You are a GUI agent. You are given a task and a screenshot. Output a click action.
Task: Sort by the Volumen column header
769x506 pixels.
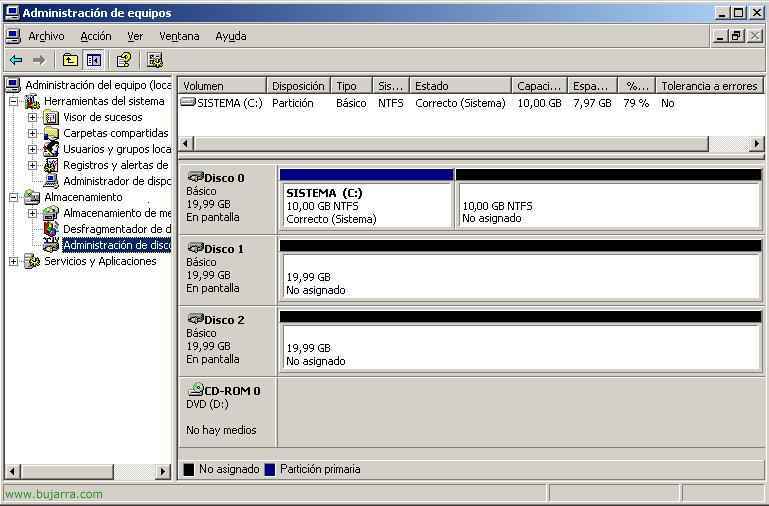tap(222, 86)
